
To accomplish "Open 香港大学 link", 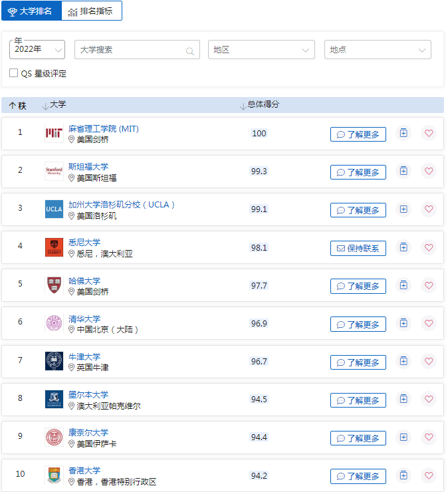I will pos(84,471).
